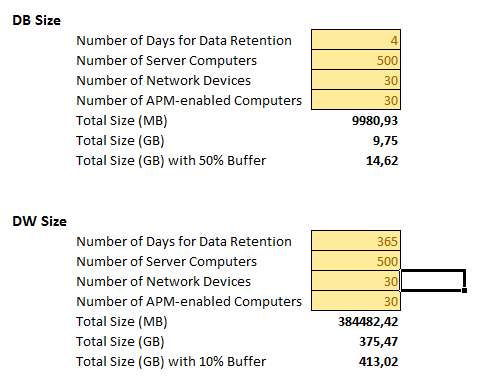Select DB APM-enabled Computers input cell
Image resolution: width=480 pixels, height=389 pixels.
coord(356,100)
